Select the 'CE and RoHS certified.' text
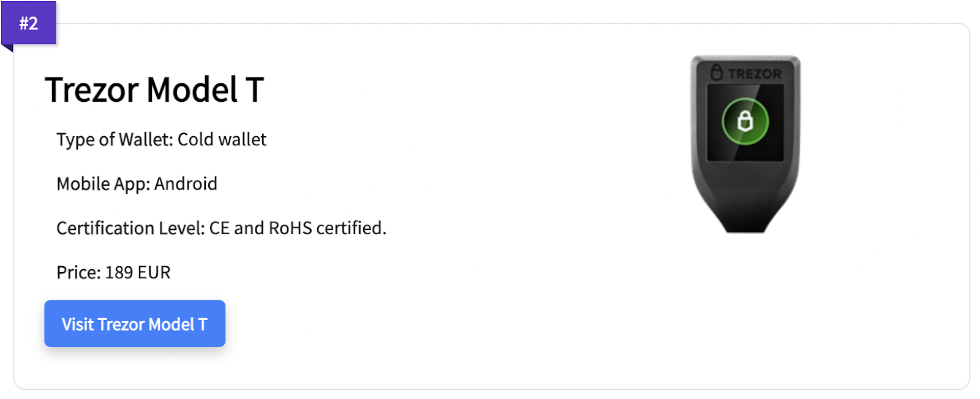980x399 pixels. [x=298, y=228]
